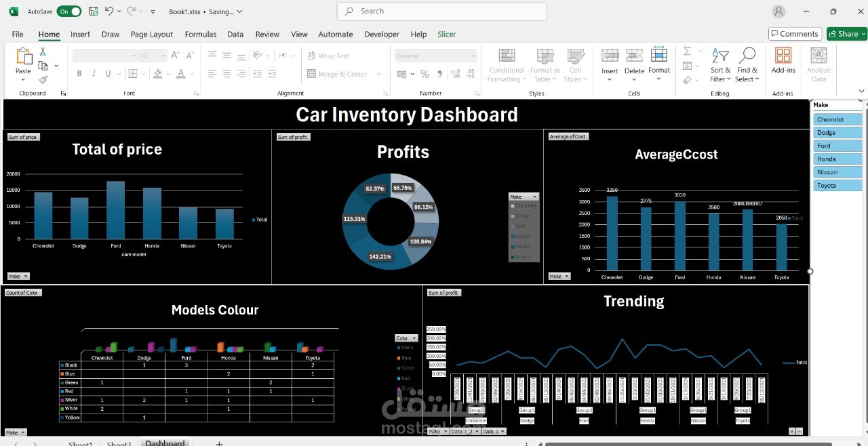Open the user account profile icon

click(x=778, y=12)
